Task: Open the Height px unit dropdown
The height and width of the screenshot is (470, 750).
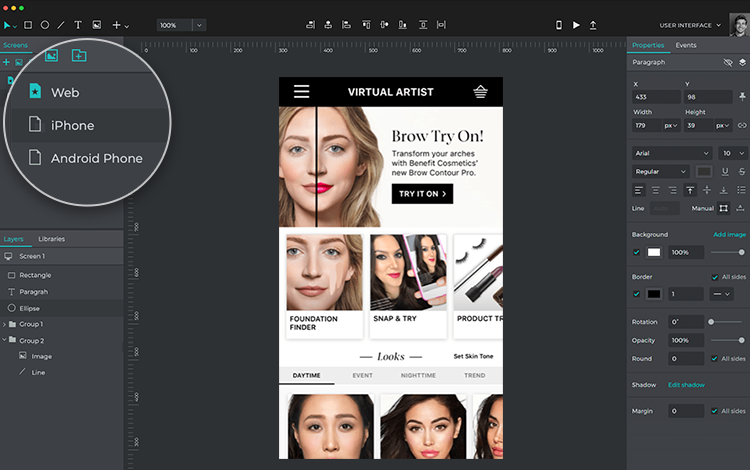Action: tap(723, 125)
